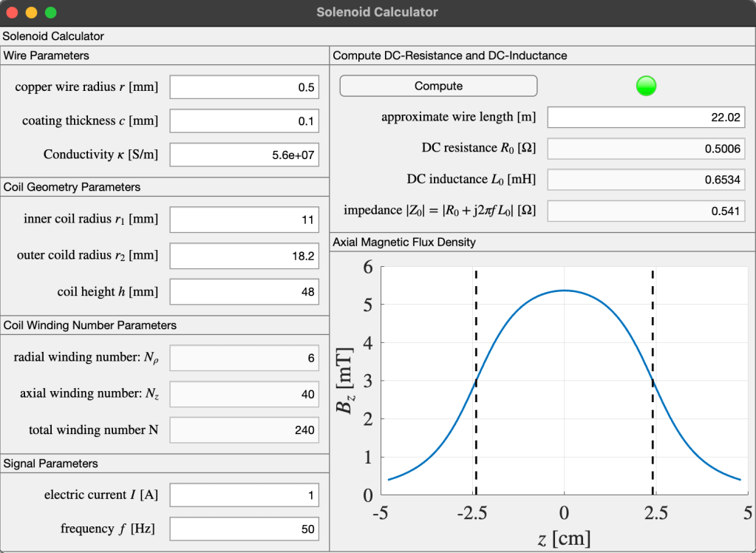Click the yellow minimize window button

pos(31,13)
